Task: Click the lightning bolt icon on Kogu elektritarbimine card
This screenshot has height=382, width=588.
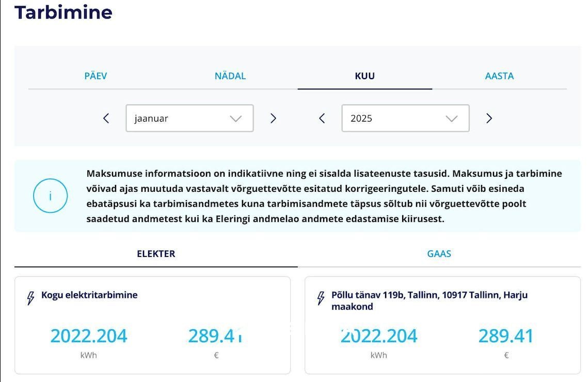Action: point(29,295)
